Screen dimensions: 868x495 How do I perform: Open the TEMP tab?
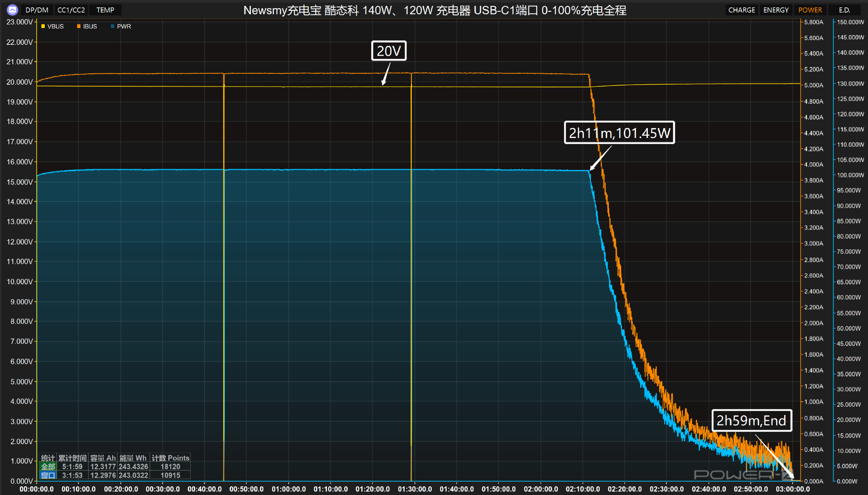tap(105, 10)
